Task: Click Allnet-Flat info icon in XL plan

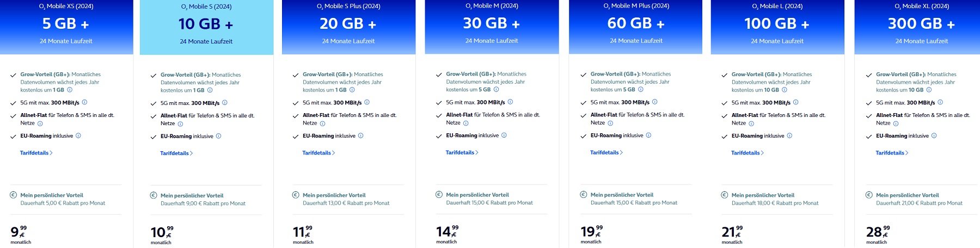Action: pyautogui.click(x=896, y=123)
